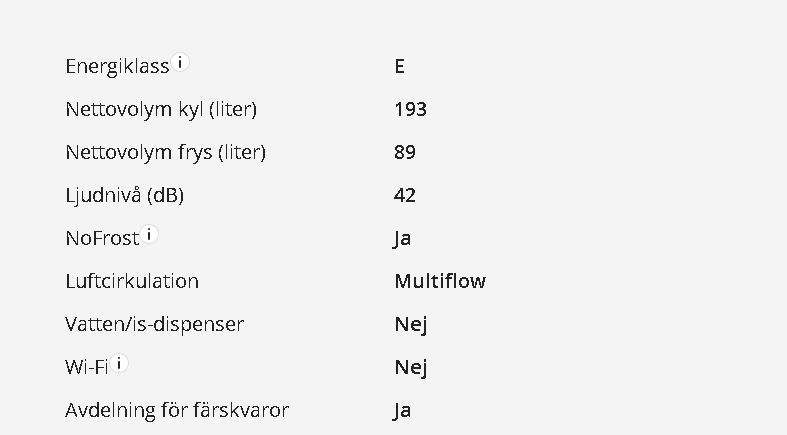
Task: Select the NoFrost label text
Action: (x=102, y=238)
